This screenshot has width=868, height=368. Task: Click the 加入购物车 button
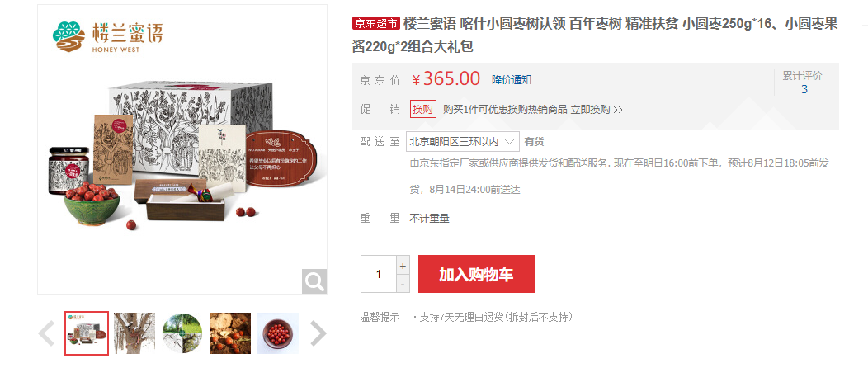[x=477, y=274]
